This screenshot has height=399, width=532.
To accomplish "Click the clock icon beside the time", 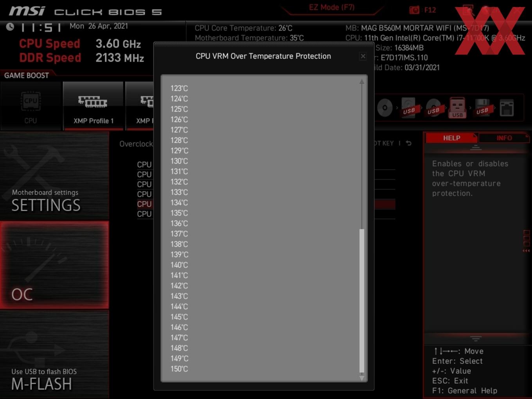I will click(x=10, y=27).
